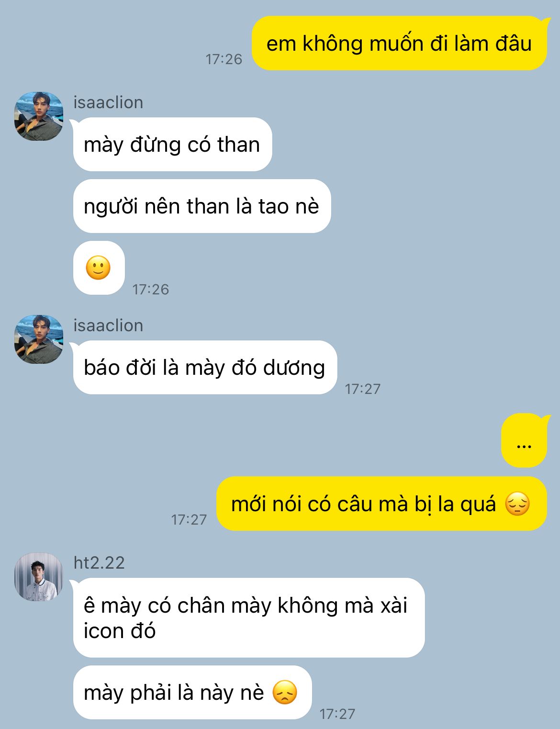
Task: Select the 'em không muốn đi làm đâu' bubble
Action: (x=400, y=43)
